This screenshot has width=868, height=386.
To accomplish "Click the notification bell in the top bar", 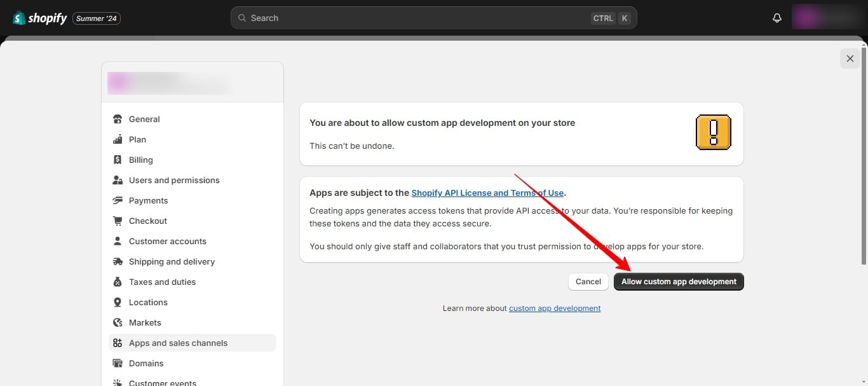I will [x=776, y=17].
